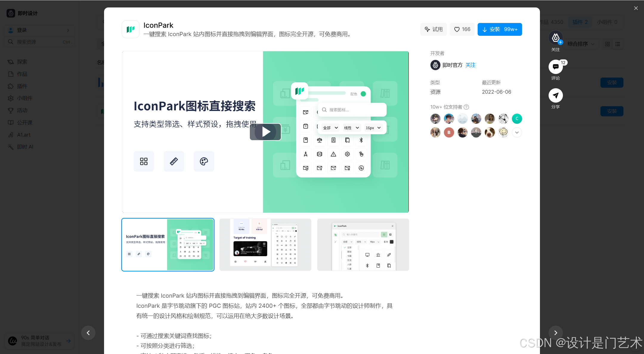Expand the supporters avatar list
644x354 pixels.
click(517, 132)
